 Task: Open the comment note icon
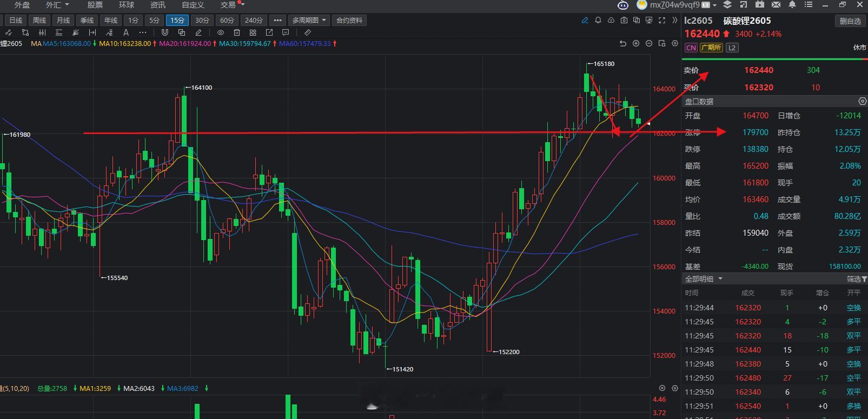[286, 32]
